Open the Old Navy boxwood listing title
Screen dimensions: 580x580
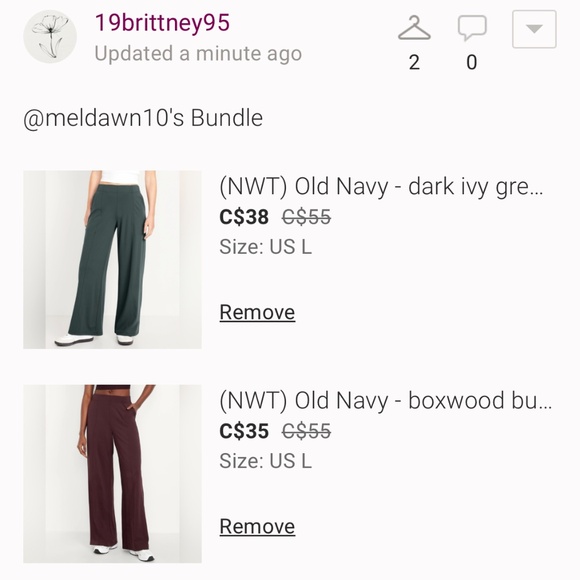tap(385, 401)
